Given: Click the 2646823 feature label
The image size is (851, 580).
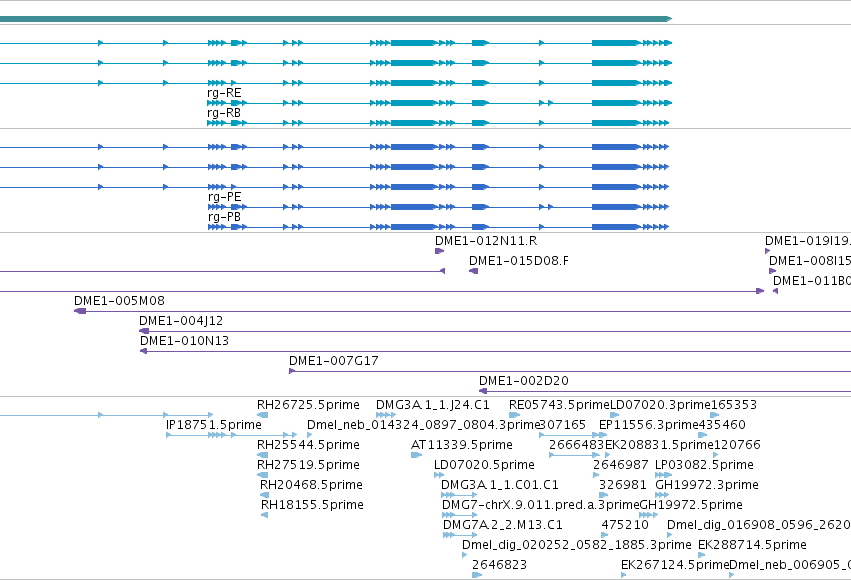Looking at the screenshot, I should 499,565.
